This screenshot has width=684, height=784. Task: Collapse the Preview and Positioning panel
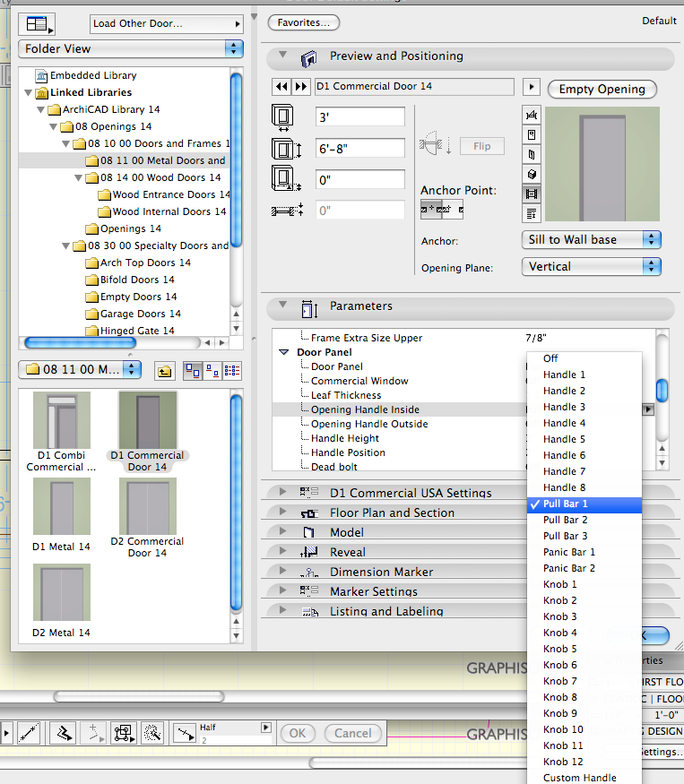(x=282, y=54)
